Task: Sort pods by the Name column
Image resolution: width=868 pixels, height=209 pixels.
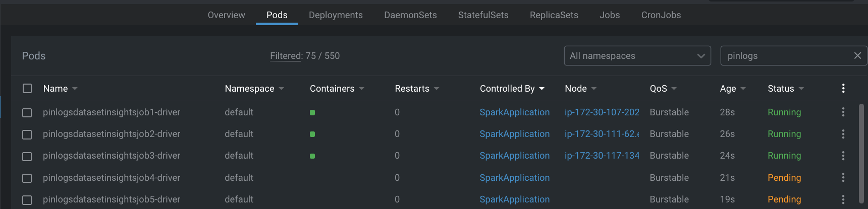Action: coord(56,89)
